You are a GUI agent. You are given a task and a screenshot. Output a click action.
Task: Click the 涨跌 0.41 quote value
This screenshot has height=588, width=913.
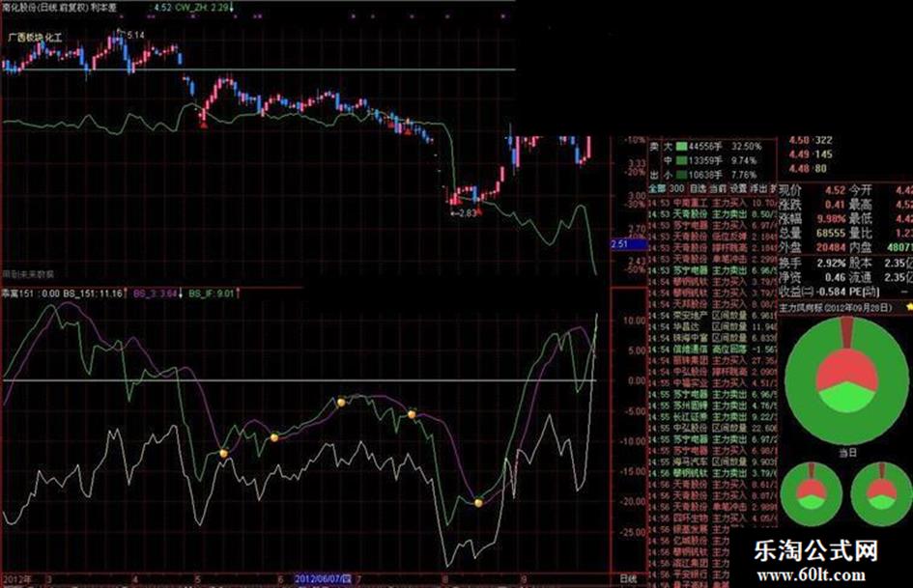(x=835, y=205)
